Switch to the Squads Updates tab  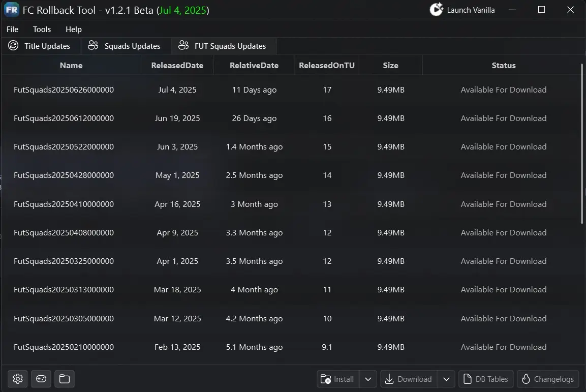pos(125,46)
